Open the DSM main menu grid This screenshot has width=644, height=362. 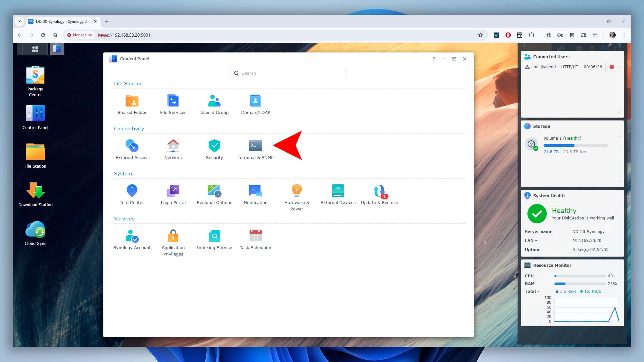coord(35,49)
